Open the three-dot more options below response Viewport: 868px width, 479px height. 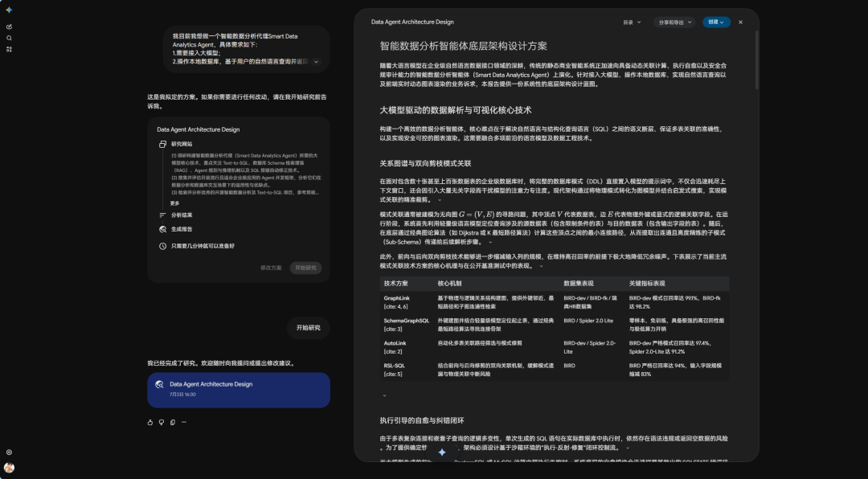click(184, 422)
